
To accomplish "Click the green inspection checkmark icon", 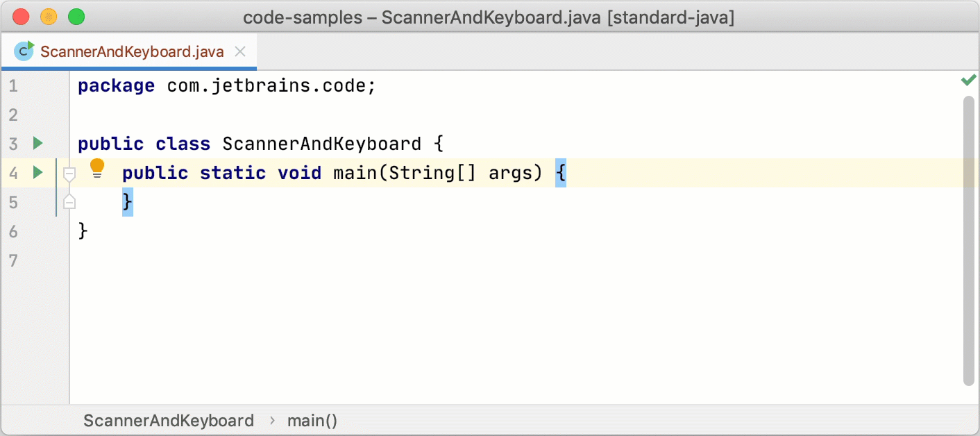I will point(968,81).
